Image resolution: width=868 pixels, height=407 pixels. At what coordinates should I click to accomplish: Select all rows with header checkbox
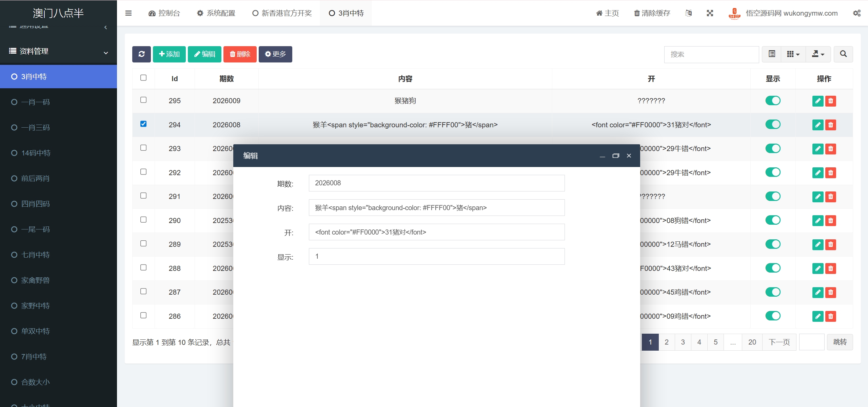[x=143, y=78]
